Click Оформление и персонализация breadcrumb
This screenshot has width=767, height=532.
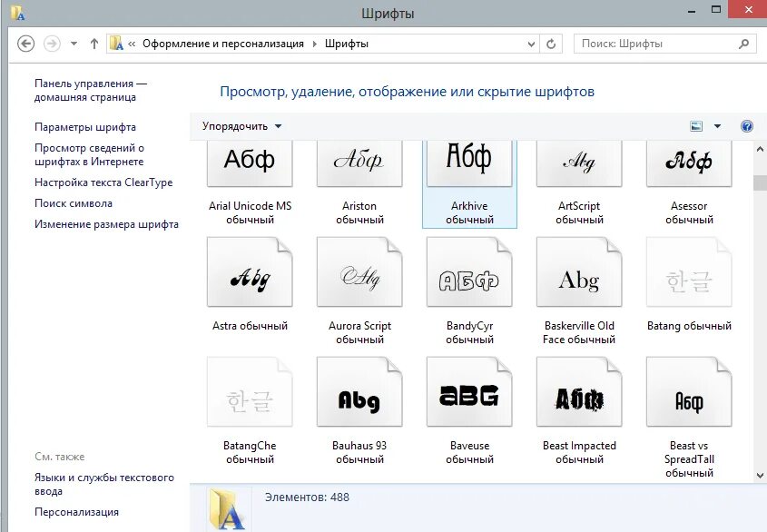[223, 44]
